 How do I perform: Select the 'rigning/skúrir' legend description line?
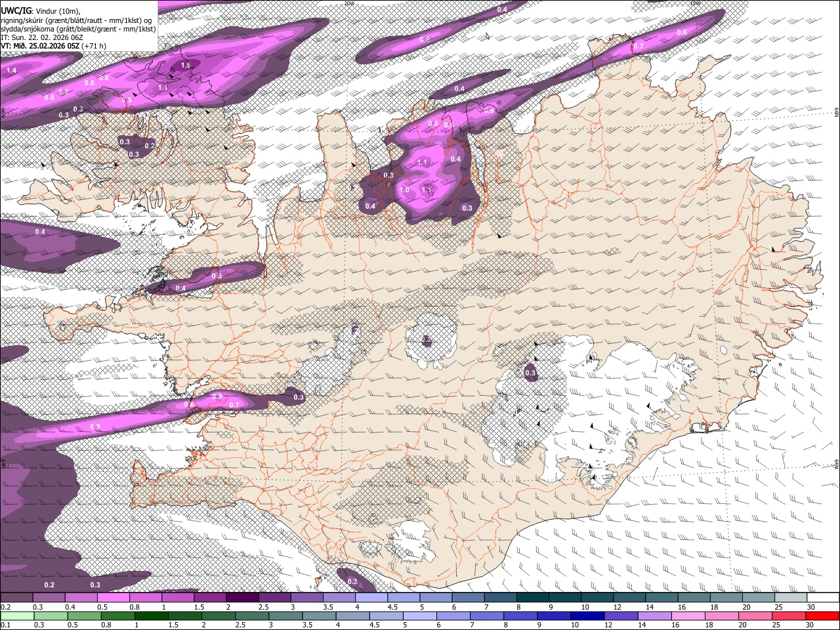(x=77, y=20)
